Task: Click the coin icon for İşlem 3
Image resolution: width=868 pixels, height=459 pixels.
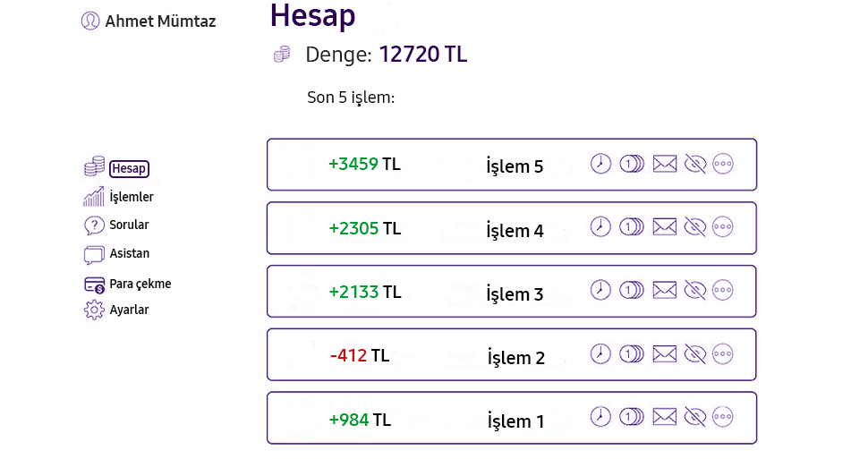Action: (632, 290)
